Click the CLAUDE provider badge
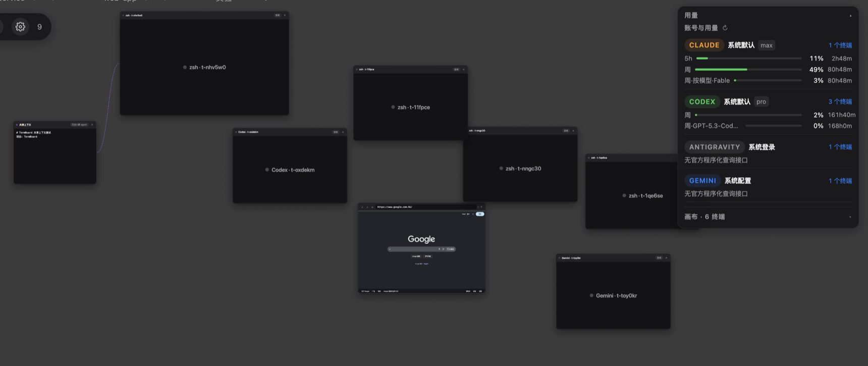Image resolution: width=868 pixels, height=366 pixels. 704,45
